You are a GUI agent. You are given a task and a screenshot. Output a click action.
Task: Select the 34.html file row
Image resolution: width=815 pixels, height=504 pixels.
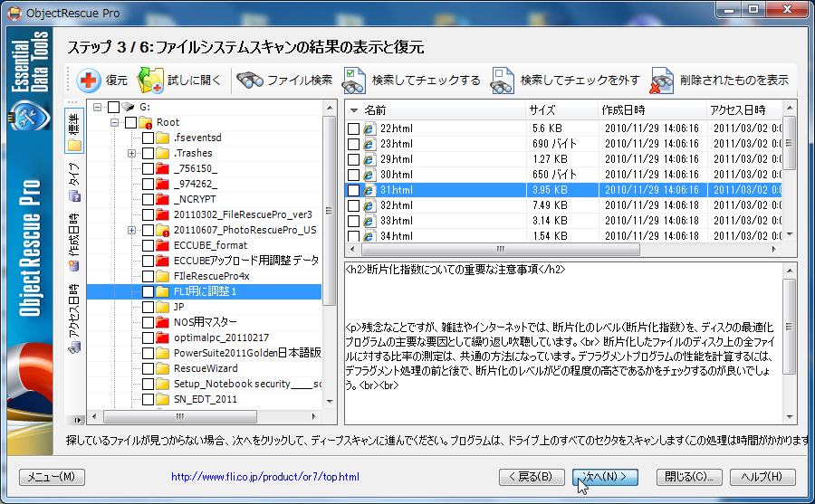(563, 236)
